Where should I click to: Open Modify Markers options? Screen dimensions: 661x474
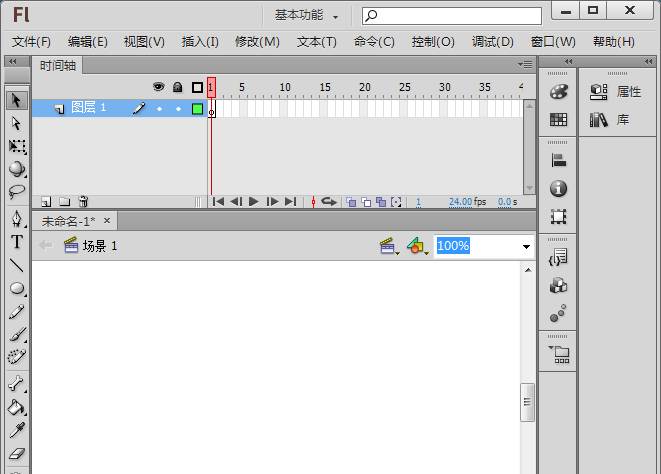click(x=396, y=202)
